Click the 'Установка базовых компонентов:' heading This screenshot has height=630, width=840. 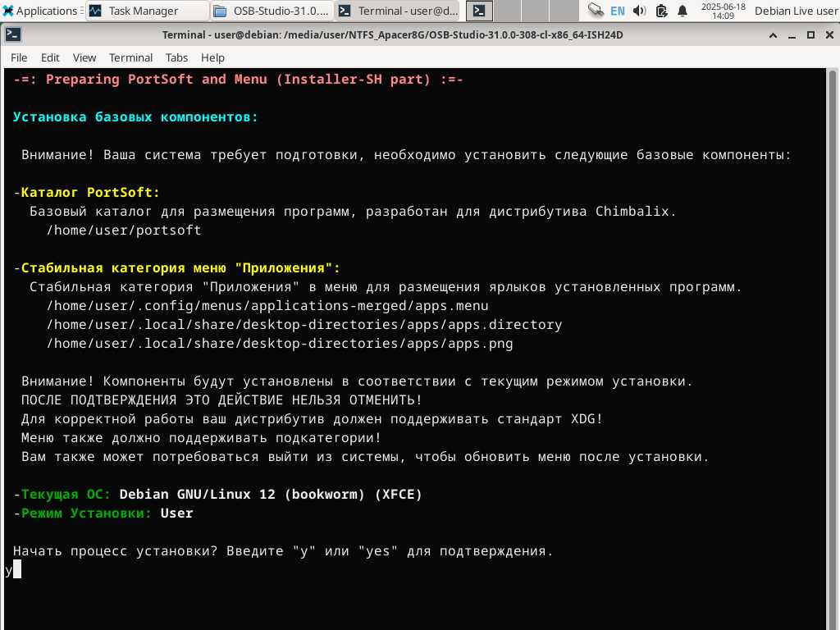click(x=135, y=116)
